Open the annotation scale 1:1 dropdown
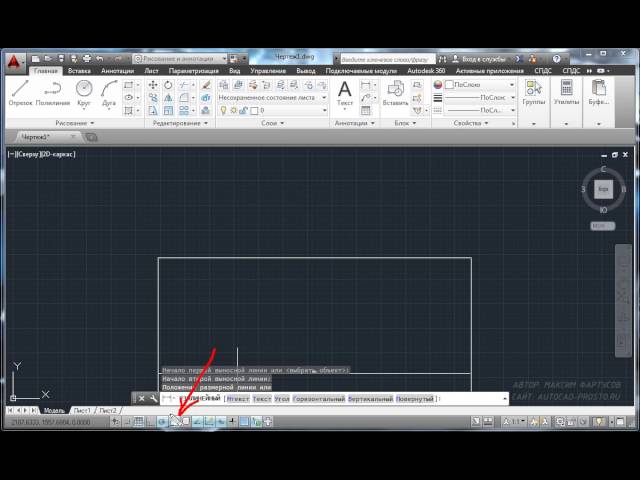The width and height of the screenshot is (640, 480). point(514,422)
